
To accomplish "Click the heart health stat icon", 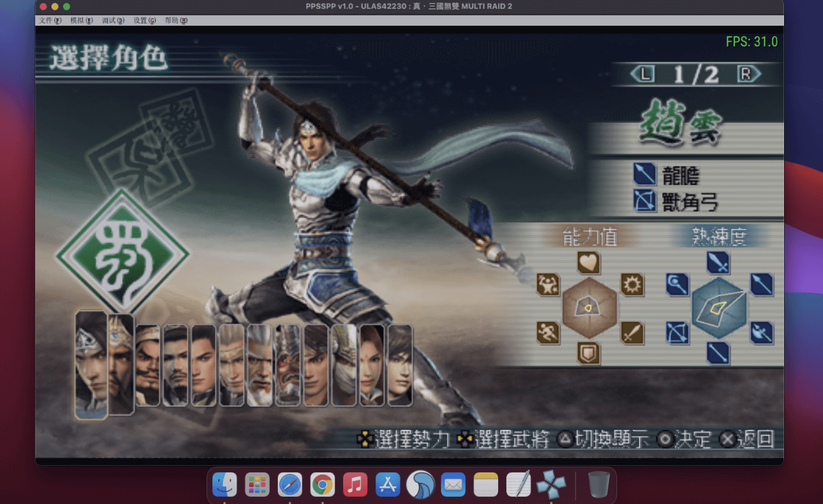I will coord(589,262).
